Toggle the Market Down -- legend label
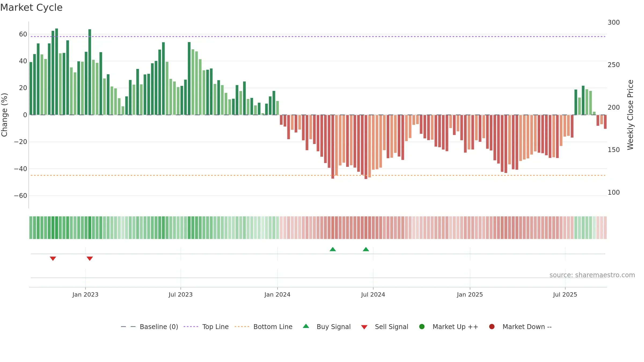The width and height of the screenshot is (644, 362). coord(527,327)
